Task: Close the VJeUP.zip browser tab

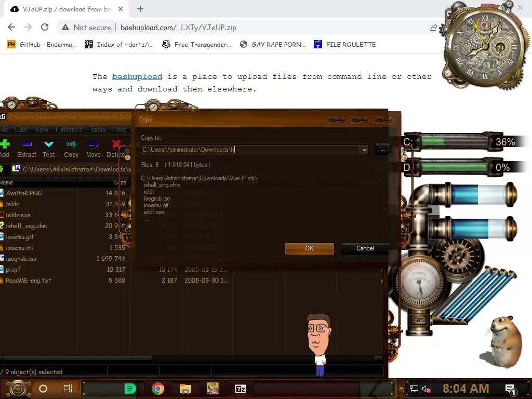Action: pyautogui.click(x=121, y=9)
